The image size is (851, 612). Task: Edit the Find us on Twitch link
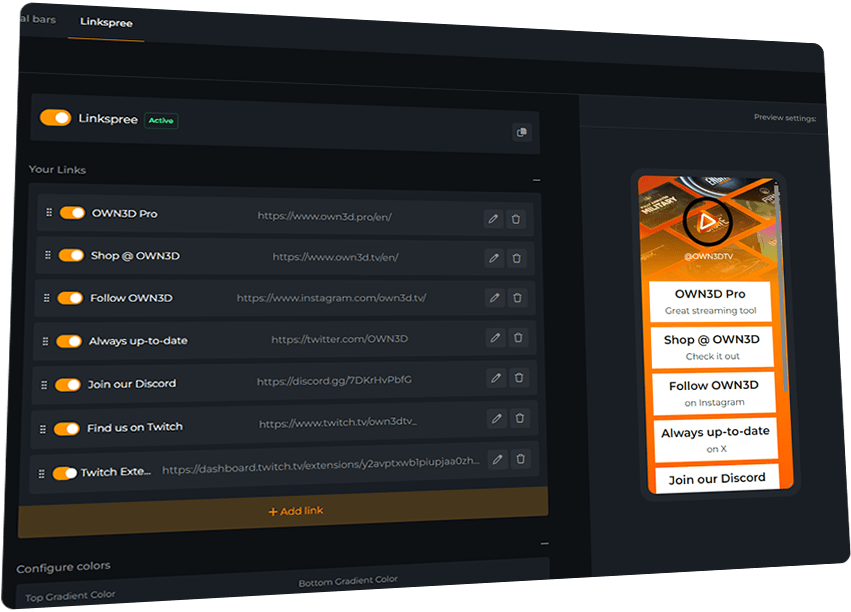[497, 418]
